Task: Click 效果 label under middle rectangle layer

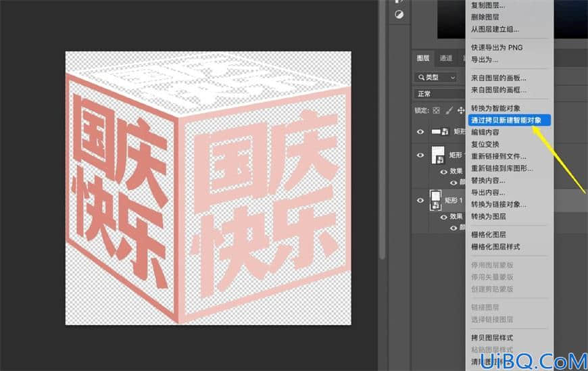Action: pos(456,172)
